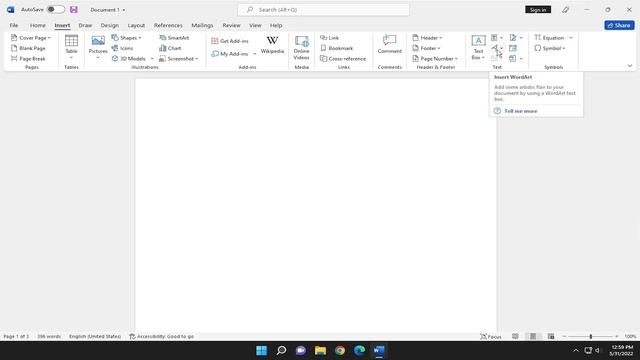Switch to the References tab
Screen dimensions: 640x360
coord(168,25)
